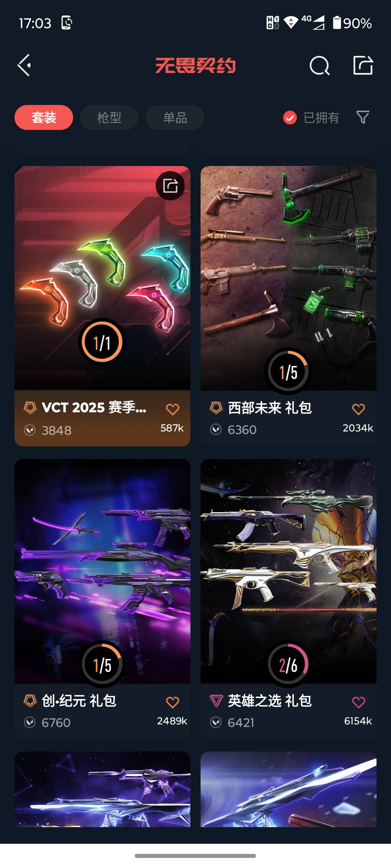Open the filter funnel icon
Image resolution: width=391 pixels, height=868 pixels.
point(363,117)
